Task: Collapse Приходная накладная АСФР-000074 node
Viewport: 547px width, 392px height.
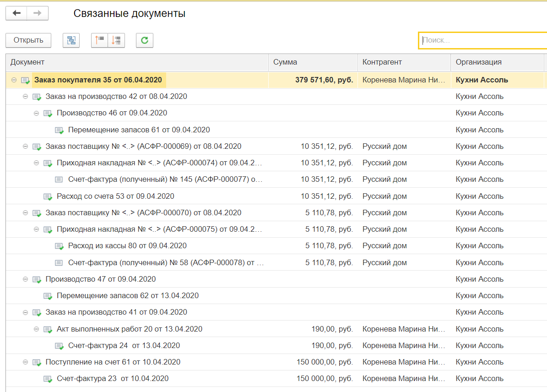Action: tap(36, 163)
